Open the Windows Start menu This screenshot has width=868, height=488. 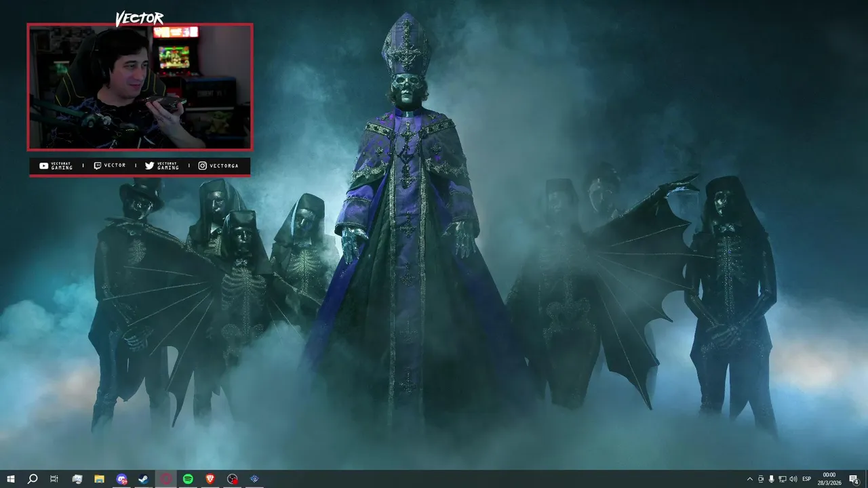[10, 479]
